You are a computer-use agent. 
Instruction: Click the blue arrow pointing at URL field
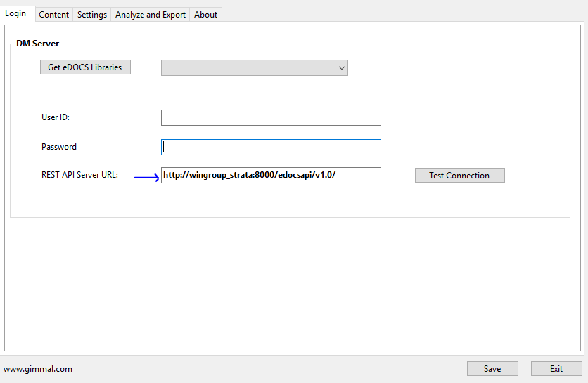pyautogui.click(x=146, y=177)
